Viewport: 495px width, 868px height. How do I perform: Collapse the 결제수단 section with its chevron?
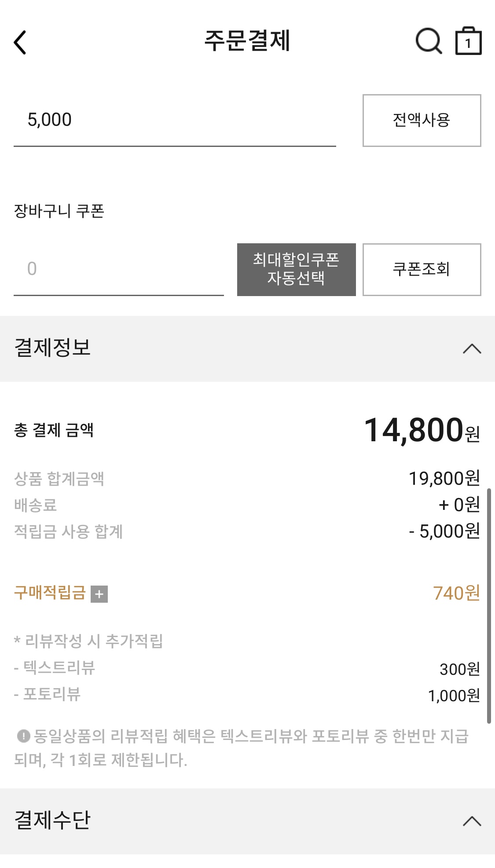(x=472, y=821)
